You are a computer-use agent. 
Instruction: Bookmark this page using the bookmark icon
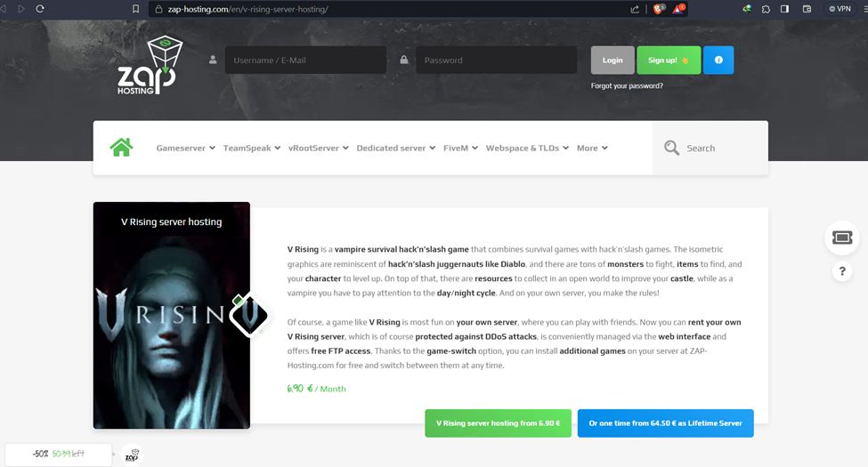pos(135,9)
